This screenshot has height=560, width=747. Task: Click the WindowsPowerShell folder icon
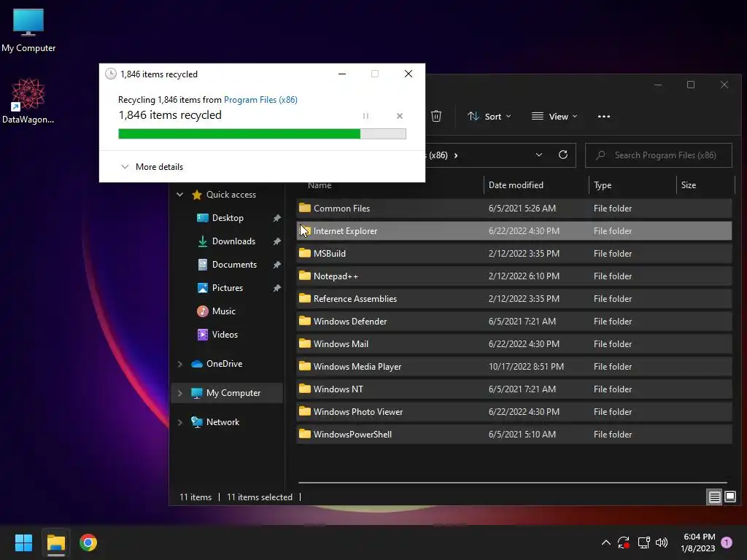[305, 434]
